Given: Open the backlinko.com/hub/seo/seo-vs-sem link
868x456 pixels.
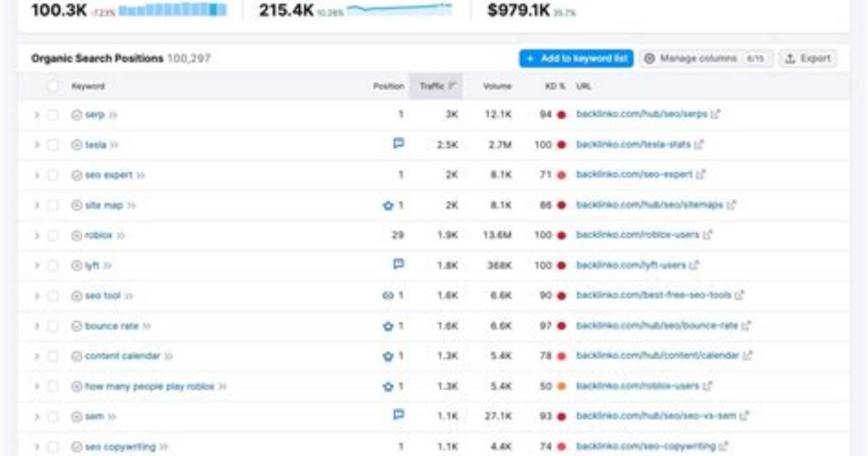Looking at the screenshot, I should [x=656, y=415].
